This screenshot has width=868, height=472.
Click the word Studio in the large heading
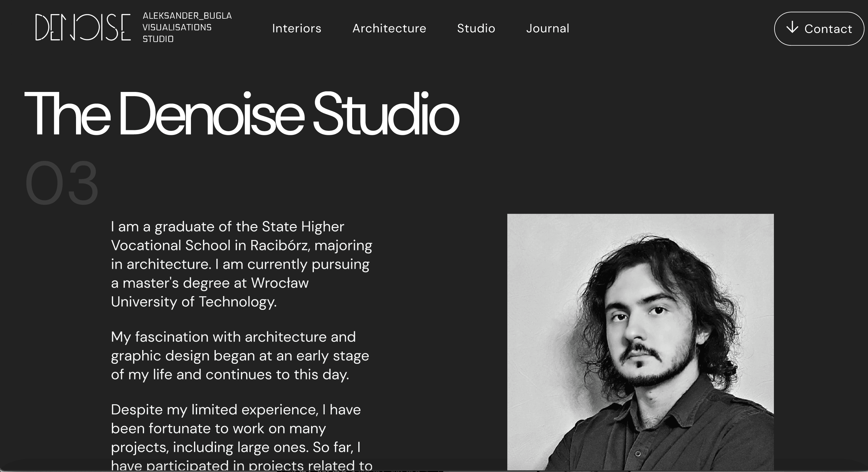point(386,113)
